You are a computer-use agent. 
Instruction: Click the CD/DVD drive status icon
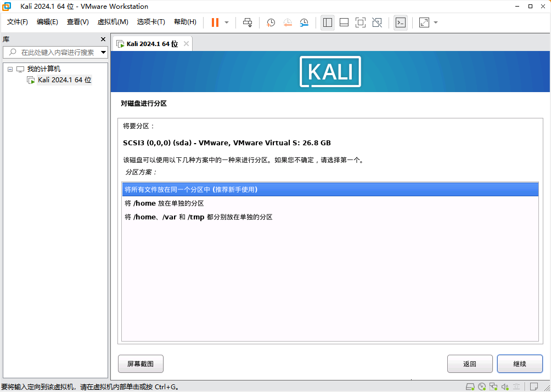click(482, 386)
